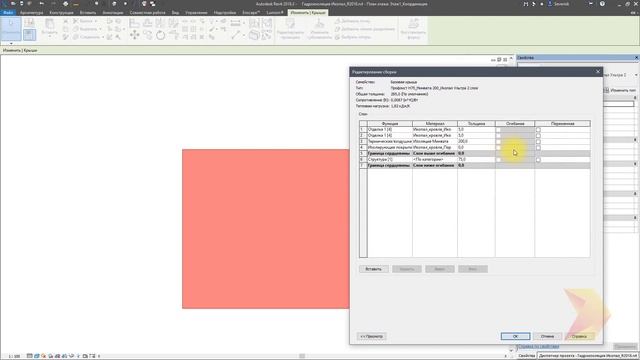The height and width of the screenshot is (360, 640).
Task: Click the Отмена button in dialog
Action: point(547,336)
